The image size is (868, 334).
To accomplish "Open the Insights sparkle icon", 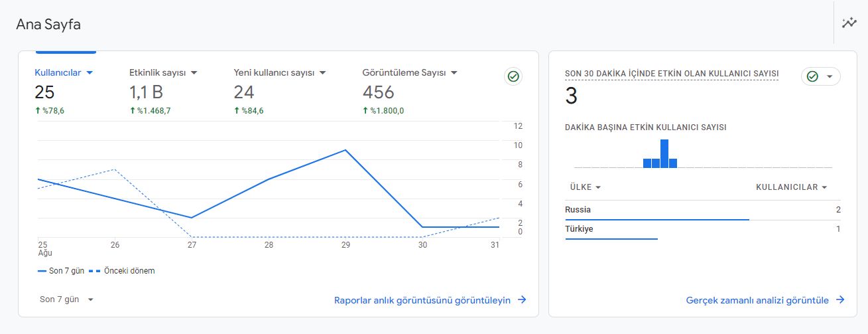I will coord(849,23).
